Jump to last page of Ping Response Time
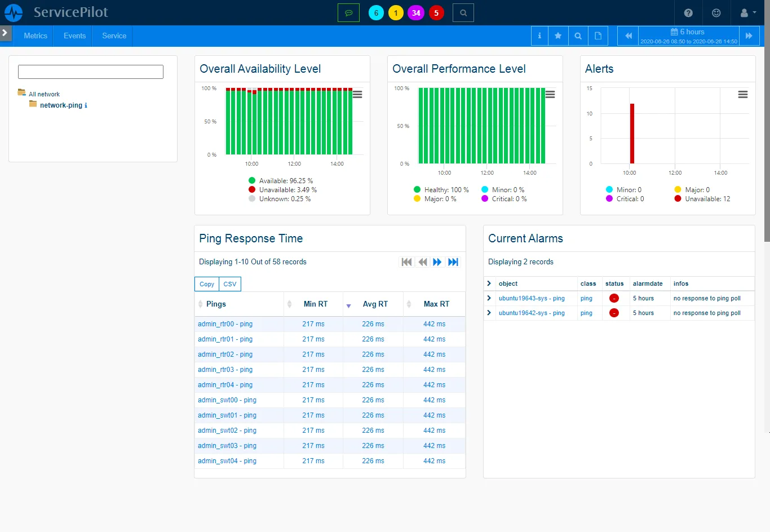This screenshot has width=770, height=532. point(453,261)
